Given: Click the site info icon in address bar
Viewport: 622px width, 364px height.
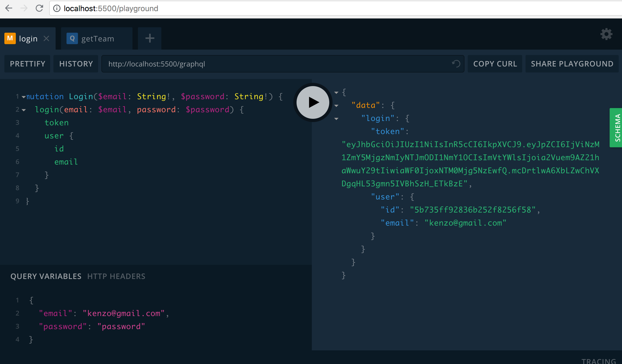Looking at the screenshot, I should click(x=57, y=8).
